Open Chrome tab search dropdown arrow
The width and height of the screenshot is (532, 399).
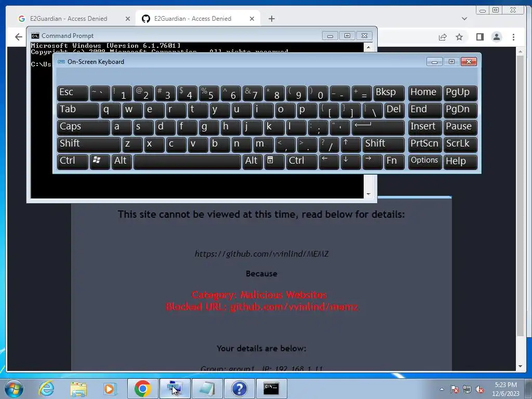464,19
